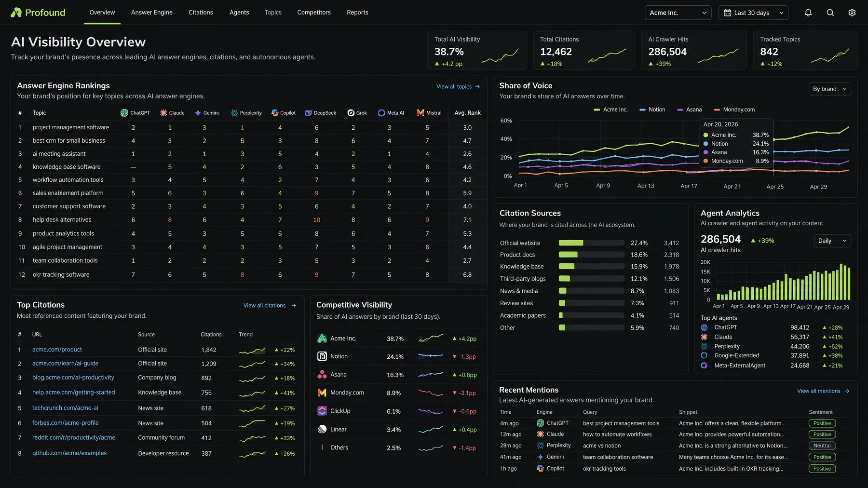Click the ClickUp logo in Competitive Visibility
This screenshot has width=868, height=488.
click(322, 411)
